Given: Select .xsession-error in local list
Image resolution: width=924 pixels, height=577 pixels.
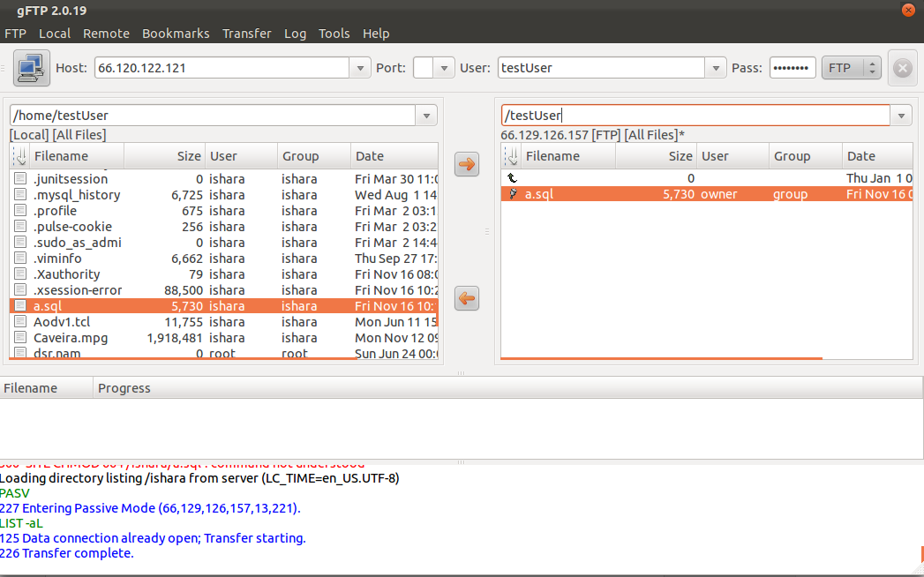Looking at the screenshot, I should (x=224, y=290).
